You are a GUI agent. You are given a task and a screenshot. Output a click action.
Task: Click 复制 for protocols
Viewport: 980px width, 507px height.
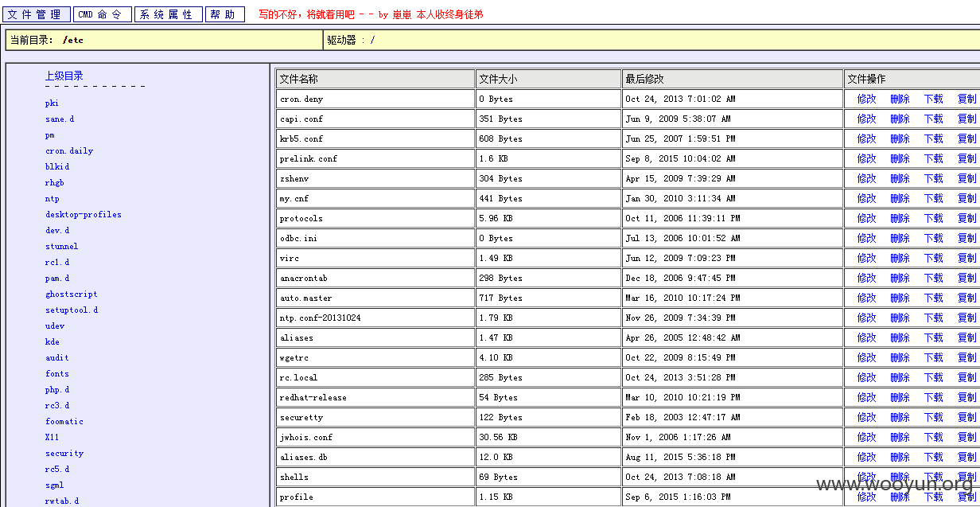click(966, 218)
